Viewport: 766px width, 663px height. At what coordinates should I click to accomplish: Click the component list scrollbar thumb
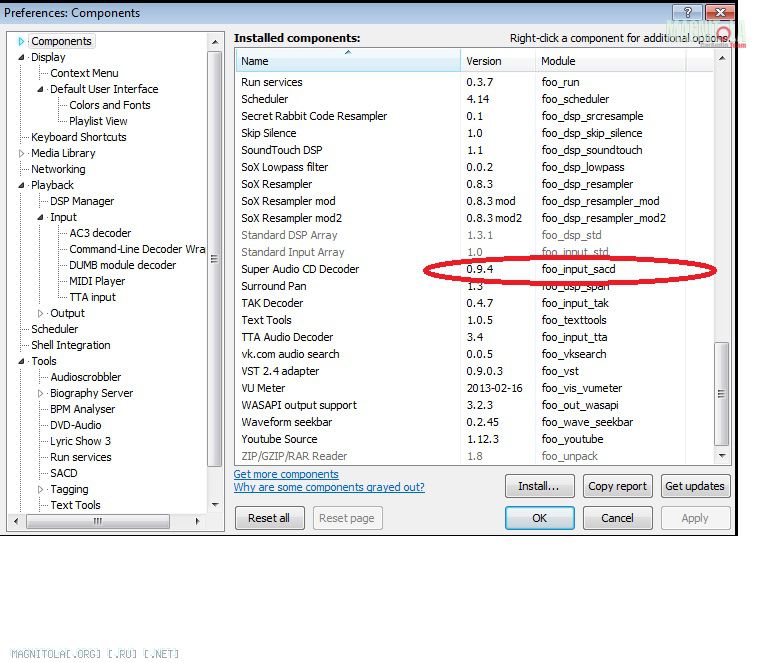click(x=722, y=394)
